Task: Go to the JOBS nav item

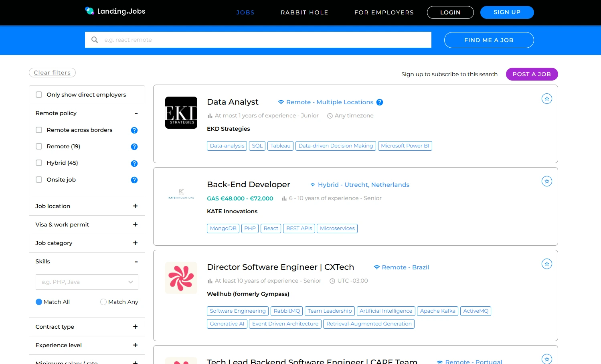Action: point(245,12)
